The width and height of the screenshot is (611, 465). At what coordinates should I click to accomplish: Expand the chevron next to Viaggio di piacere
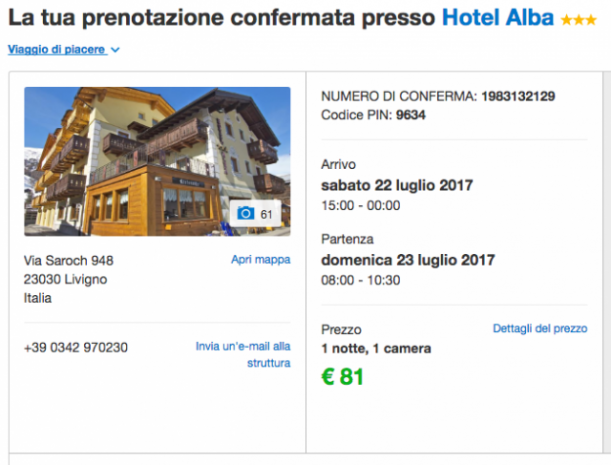(116, 49)
